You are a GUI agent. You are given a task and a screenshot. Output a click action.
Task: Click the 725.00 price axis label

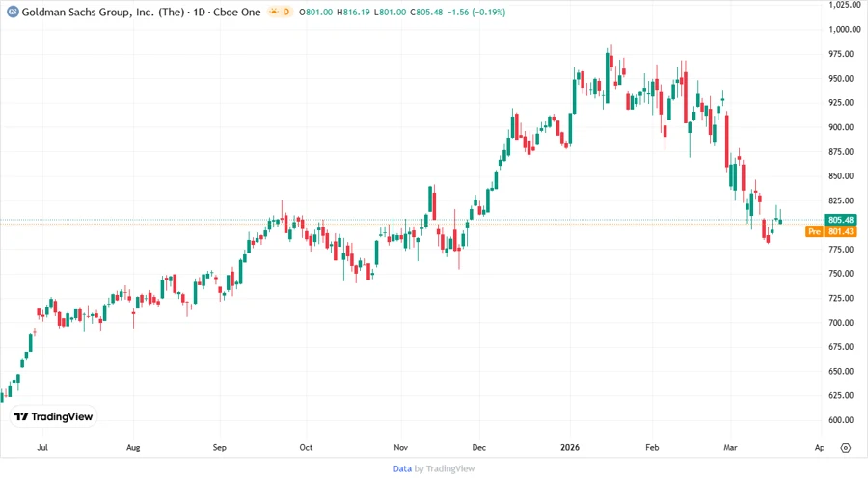(x=841, y=298)
